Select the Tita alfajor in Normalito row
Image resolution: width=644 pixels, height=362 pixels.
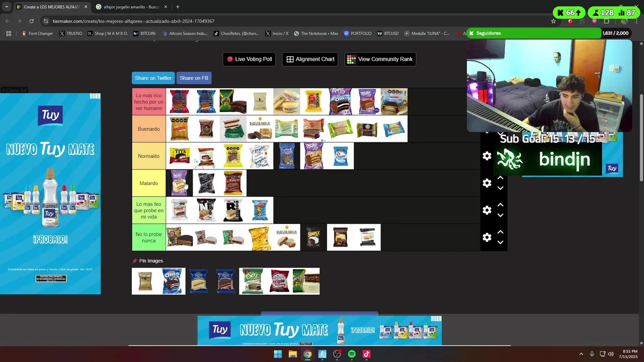[x=179, y=156]
